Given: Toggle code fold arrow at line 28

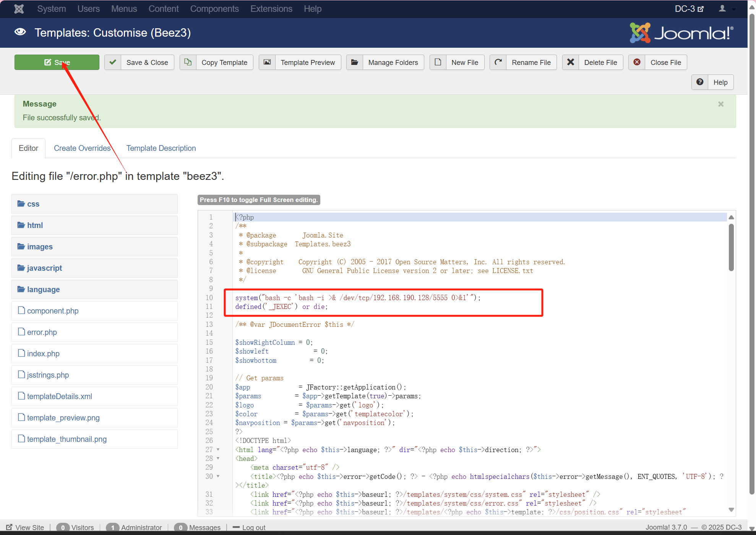Looking at the screenshot, I should [218, 458].
